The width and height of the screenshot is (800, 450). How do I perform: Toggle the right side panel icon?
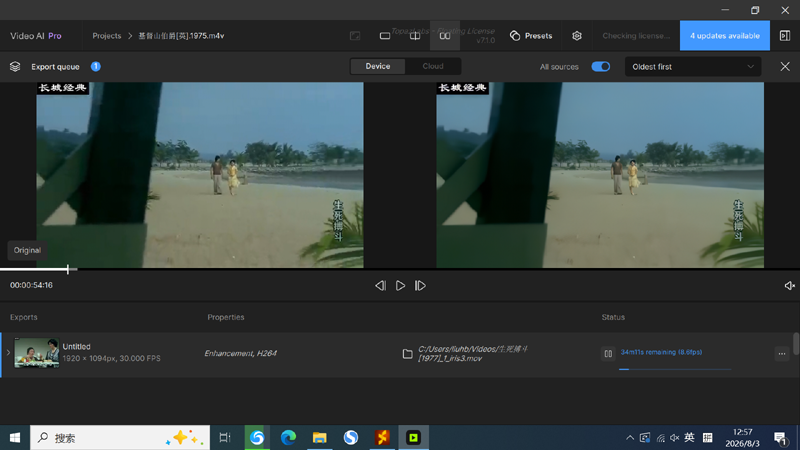pyautogui.click(x=785, y=36)
